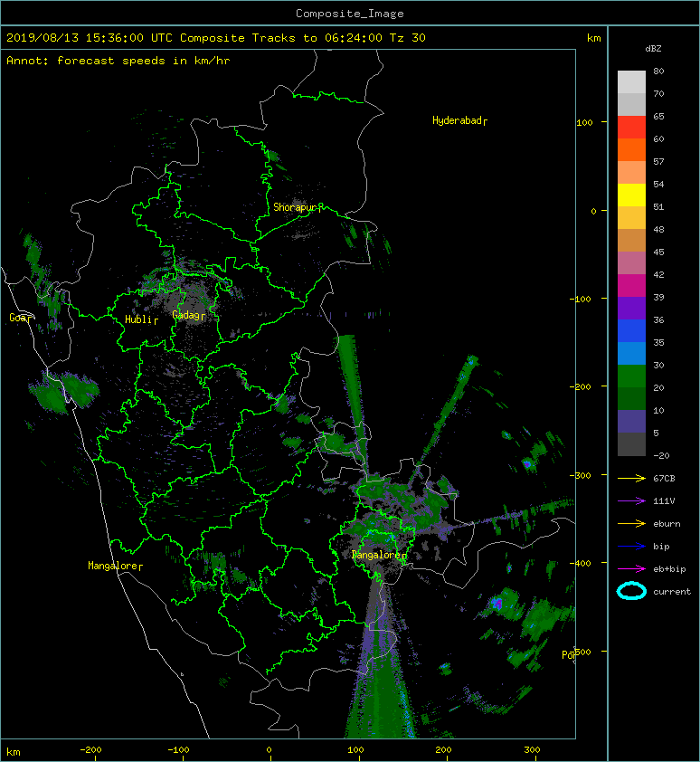This screenshot has width=700, height=762.
Task: Click the magenta eb+bip arrow legend symbol
Action: point(631,569)
